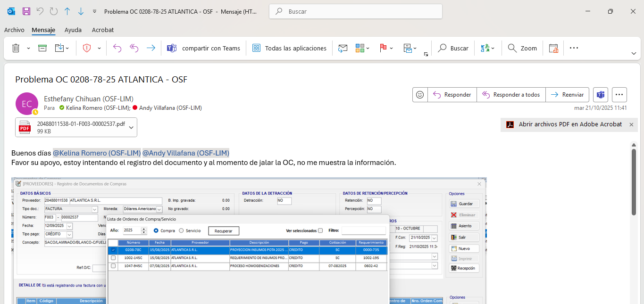Screen dimensions: 644x304
Task: Click the Delete trash icon in ribbon
Action: coord(16,48)
